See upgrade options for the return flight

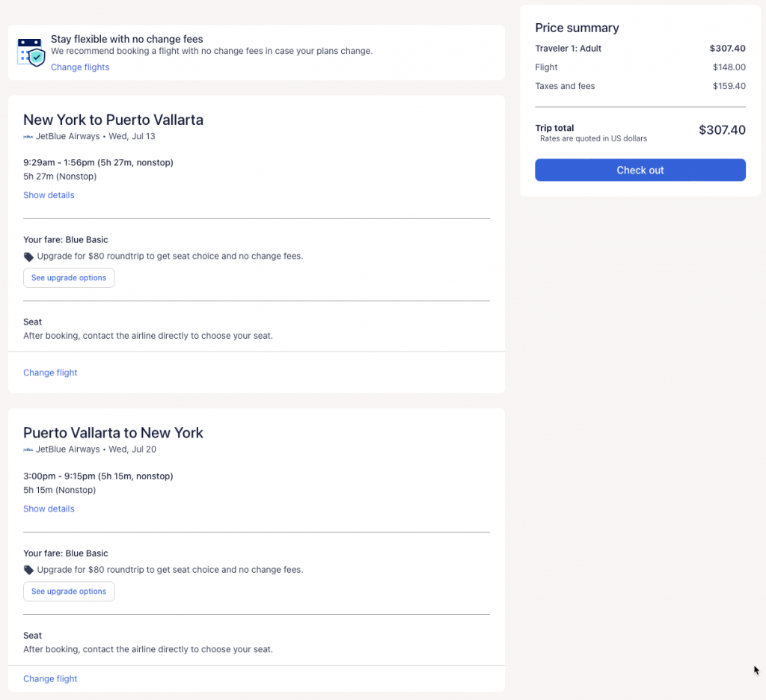pos(69,591)
